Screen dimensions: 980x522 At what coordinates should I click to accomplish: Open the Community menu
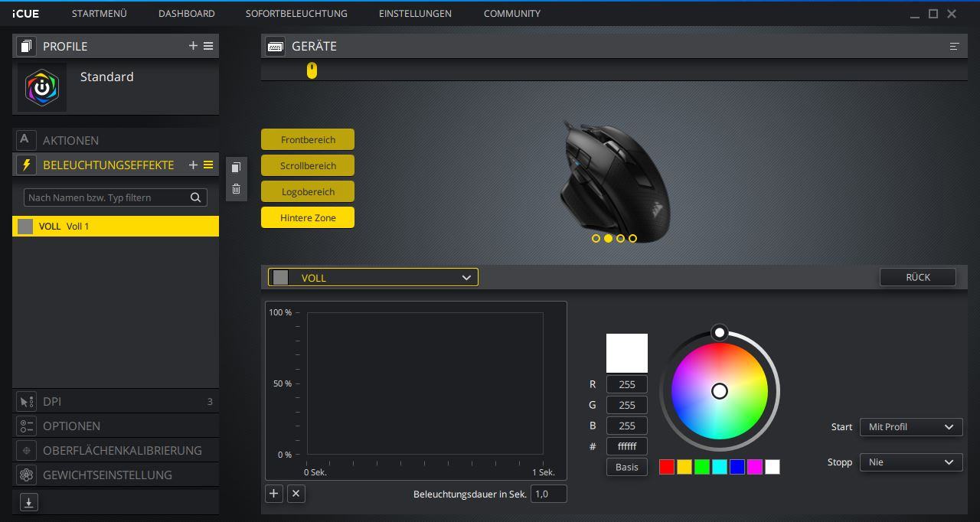pyautogui.click(x=512, y=13)
